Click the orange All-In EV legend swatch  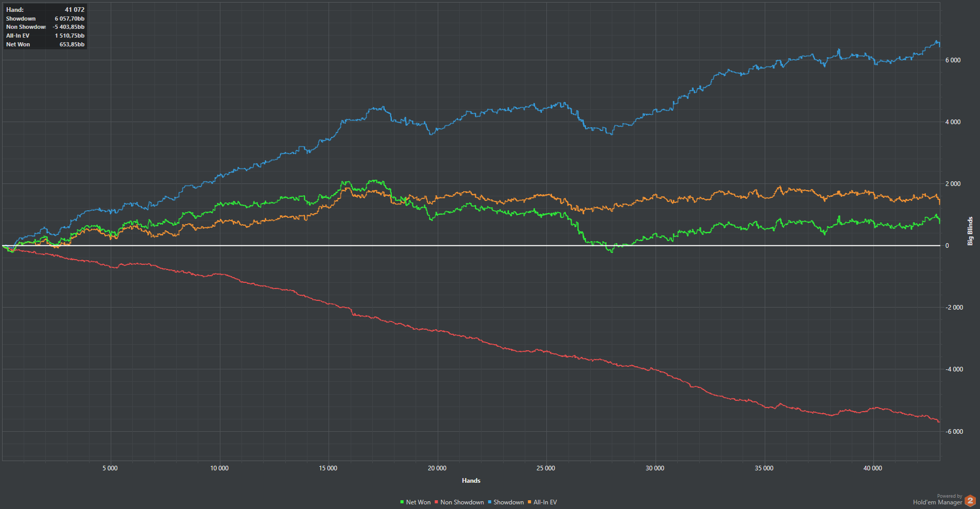point(529,502)
